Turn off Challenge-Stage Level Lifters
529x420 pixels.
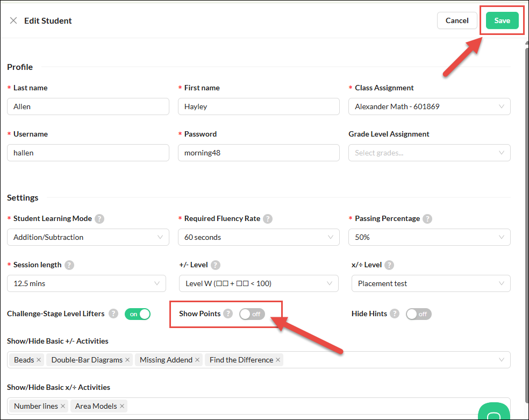pos(138,314)
